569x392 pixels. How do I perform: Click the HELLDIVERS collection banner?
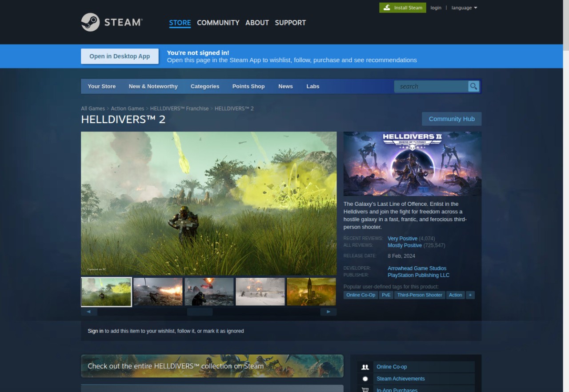click(x=212, y=366)
